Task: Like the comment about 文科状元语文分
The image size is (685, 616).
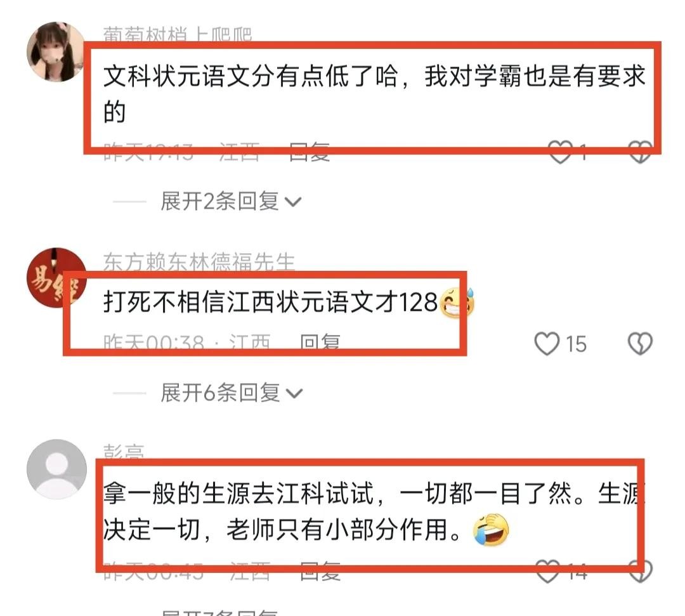Action: pos(561,152)
